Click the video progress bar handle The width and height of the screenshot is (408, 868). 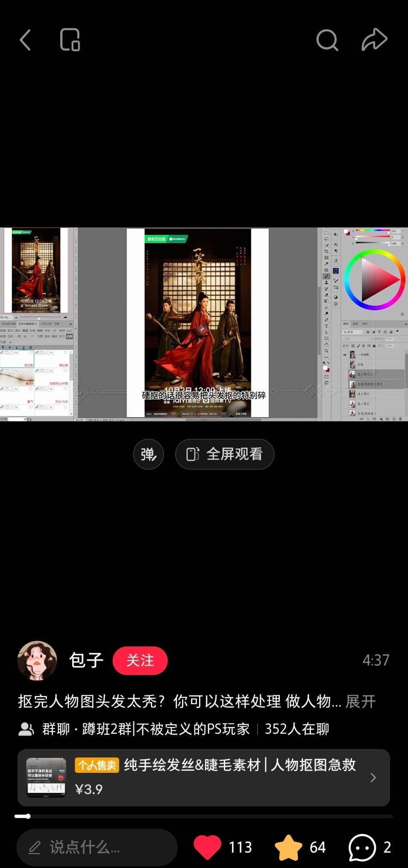coord(28,816)
